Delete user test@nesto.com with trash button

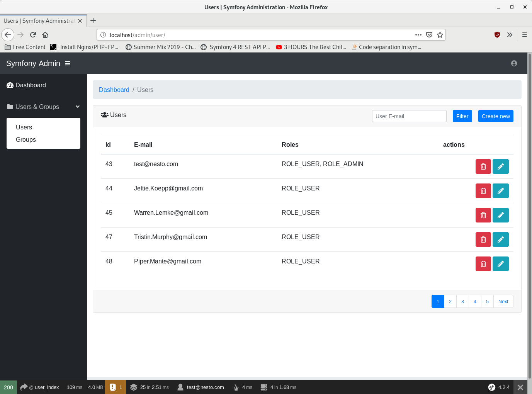click(483, 166)
